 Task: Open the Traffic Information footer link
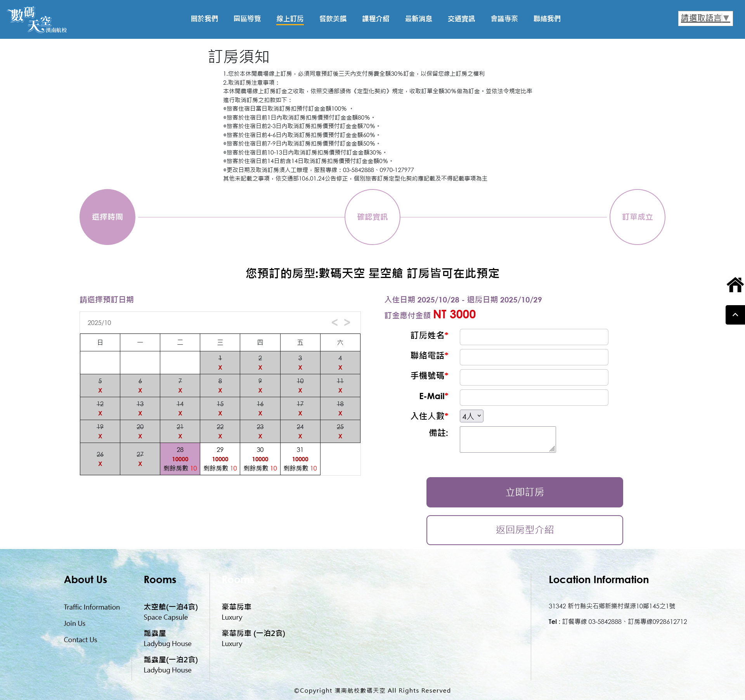(92, 607)
